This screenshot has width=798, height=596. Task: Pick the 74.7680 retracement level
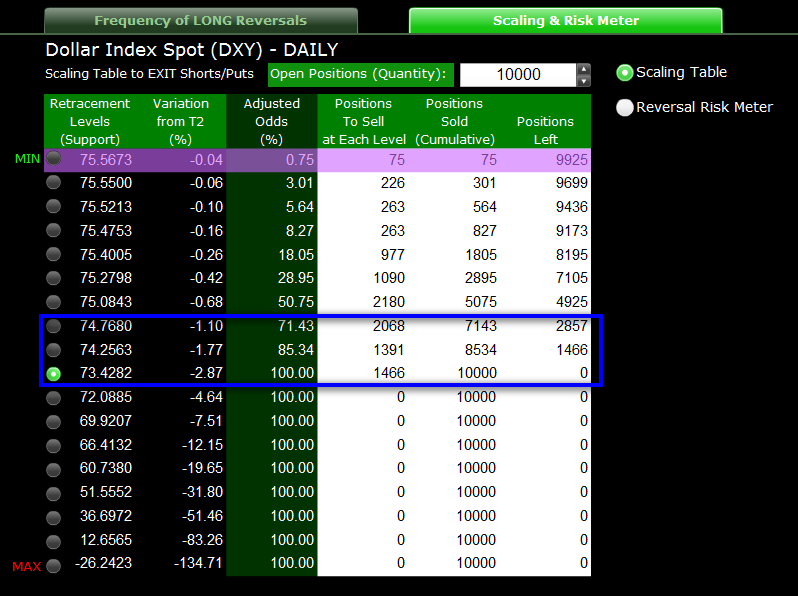tap(53, 326)
